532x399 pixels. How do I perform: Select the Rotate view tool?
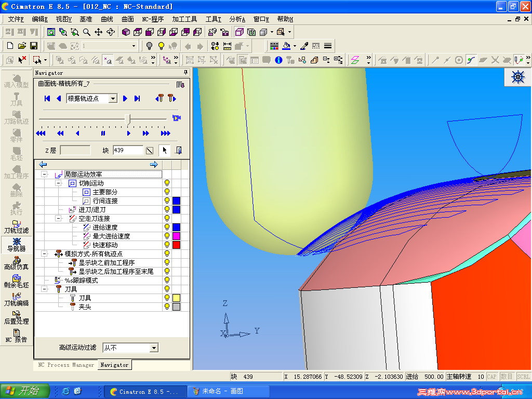tap(111, 32)
